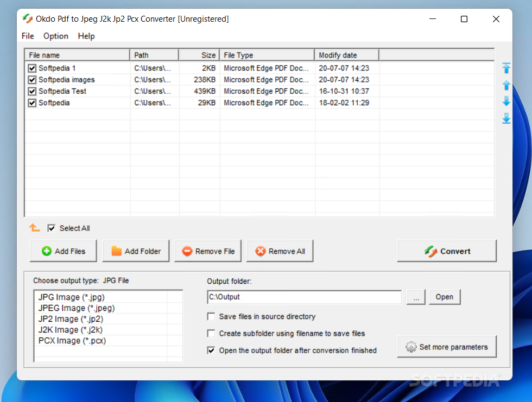The height and width of the screenshot is (402, 532).
Task: Select the Softpedia images file name
Action: (66, 80)
